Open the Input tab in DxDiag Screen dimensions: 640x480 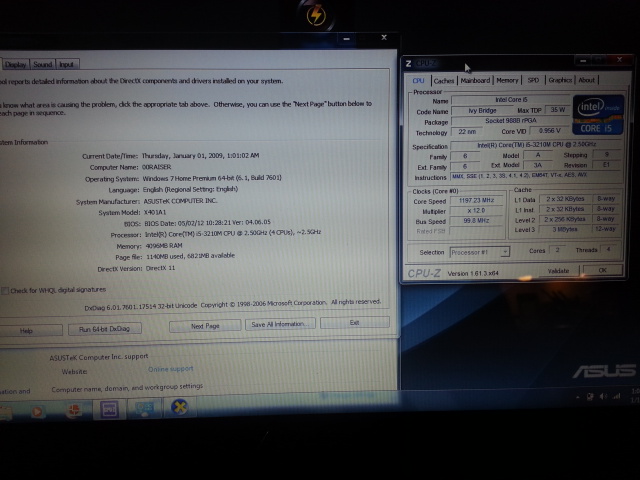point(67,64)
